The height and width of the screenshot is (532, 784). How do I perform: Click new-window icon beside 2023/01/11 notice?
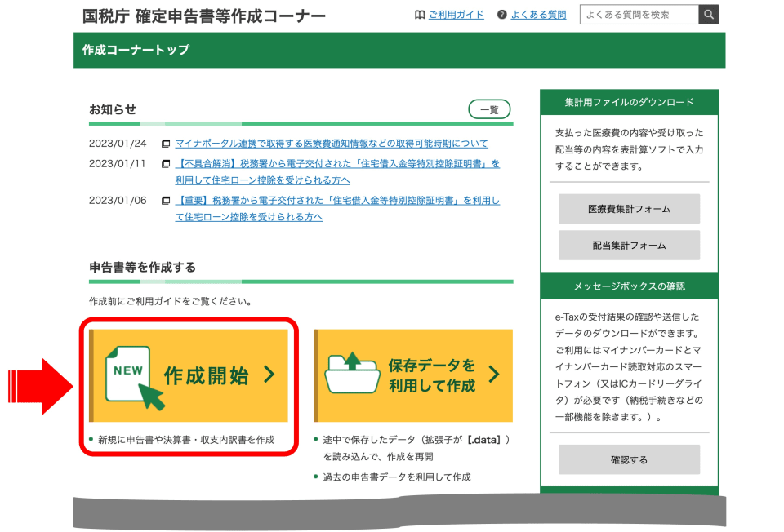pyautogui.click(x=166, y=164)
